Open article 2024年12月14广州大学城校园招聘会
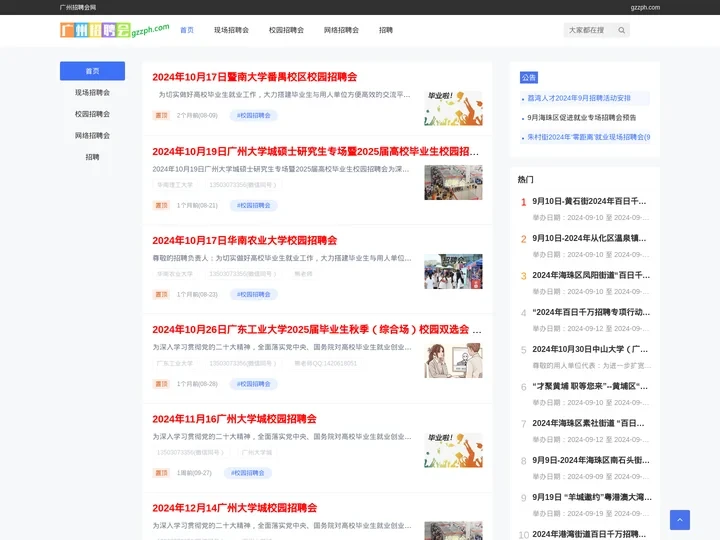This screenshot has height=540, width=720. 235,508
